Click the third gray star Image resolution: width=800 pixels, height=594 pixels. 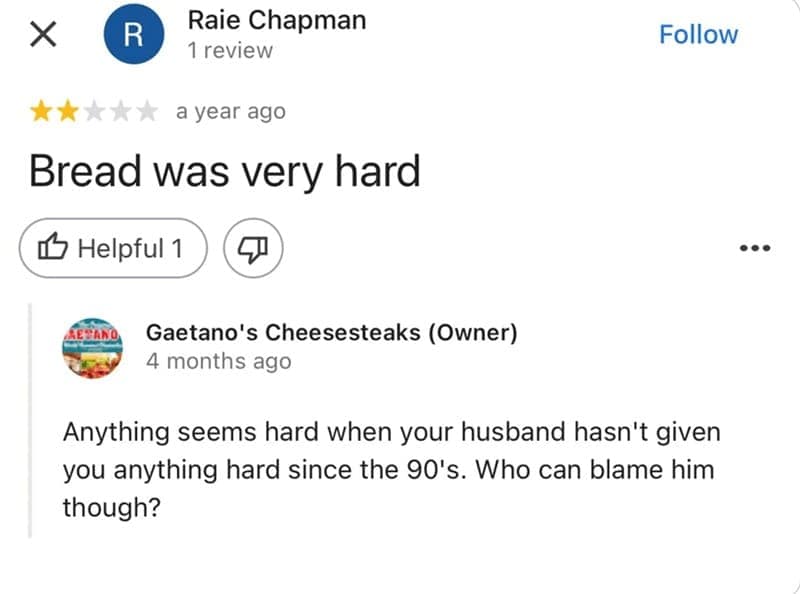pos(95,112)
